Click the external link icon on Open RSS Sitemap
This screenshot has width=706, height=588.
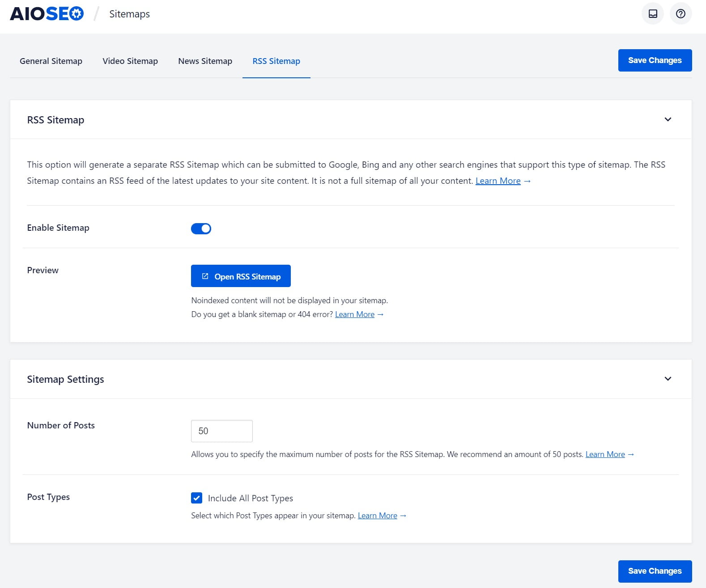(205, 276)
